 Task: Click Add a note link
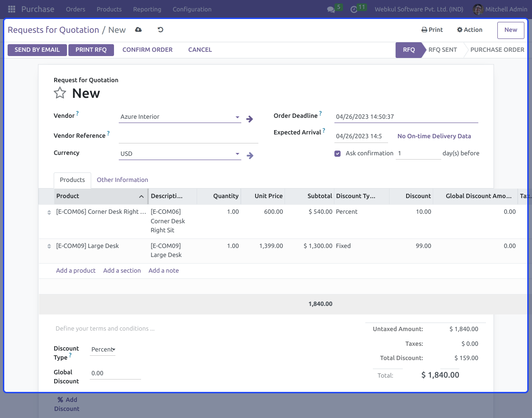[x=163, y=271]
